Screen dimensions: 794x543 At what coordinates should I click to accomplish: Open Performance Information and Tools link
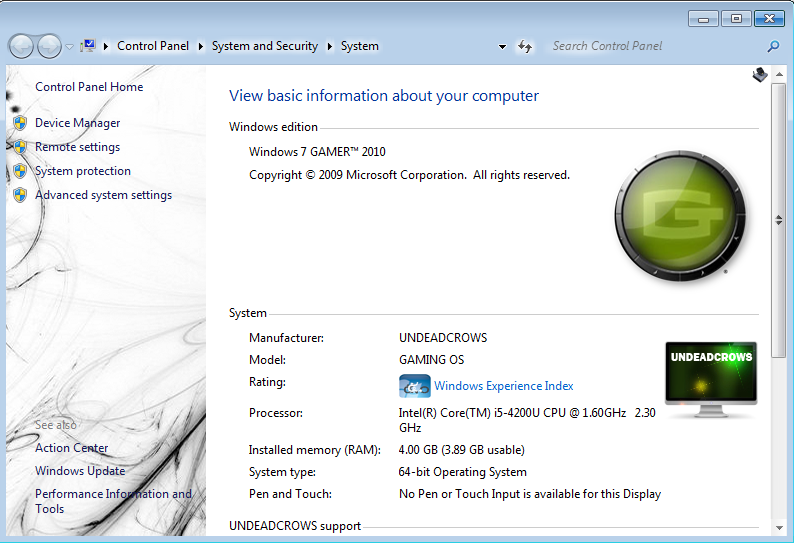pos(113,501)
